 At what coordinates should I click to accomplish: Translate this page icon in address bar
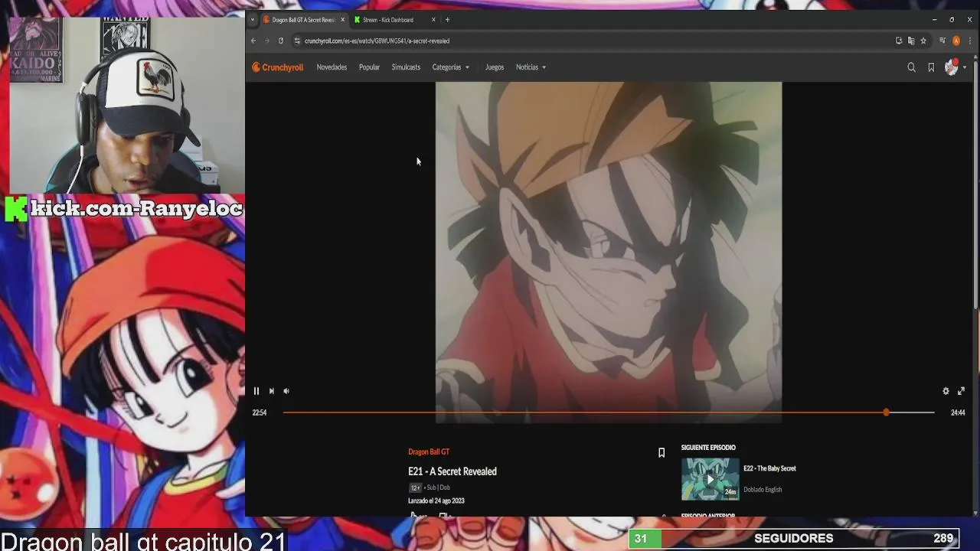pos(910,41)
